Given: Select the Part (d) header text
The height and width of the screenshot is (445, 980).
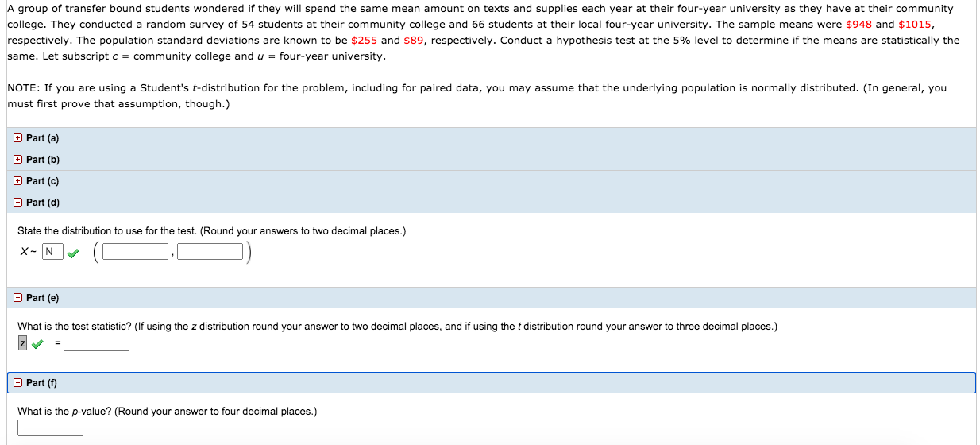Looking at the screenshot, I should click(43, 203).
